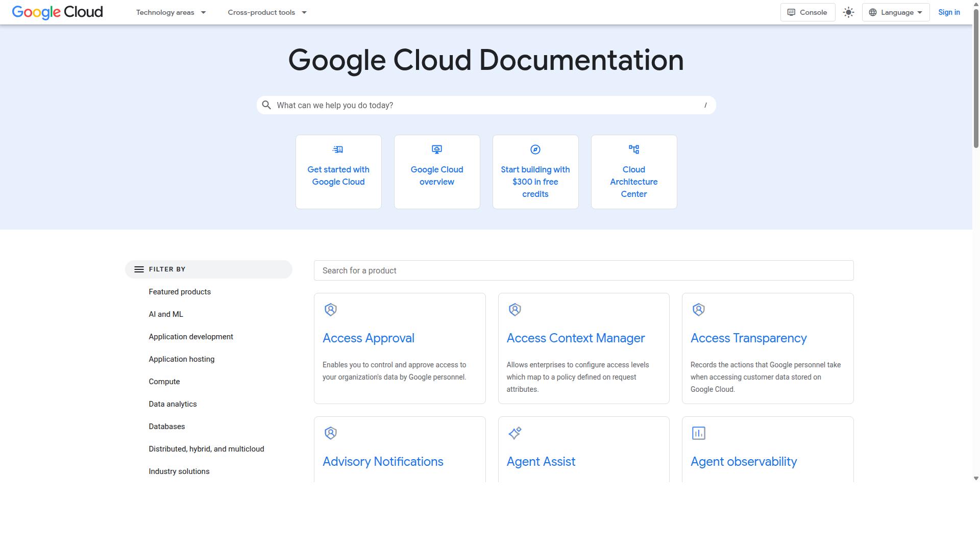Image resolution: width=980 pixels, height=551 pixels.
Task: Click the Access Context Manager description text
Action: coord(578,377)
